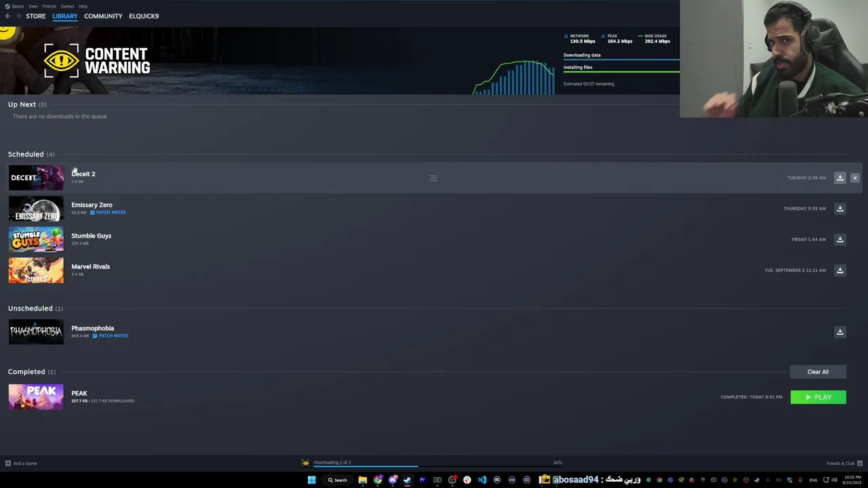The width and height of the screenshot is (868, 488).
Task: Open File Explorer from taskbar
Action: coord(363,480)
